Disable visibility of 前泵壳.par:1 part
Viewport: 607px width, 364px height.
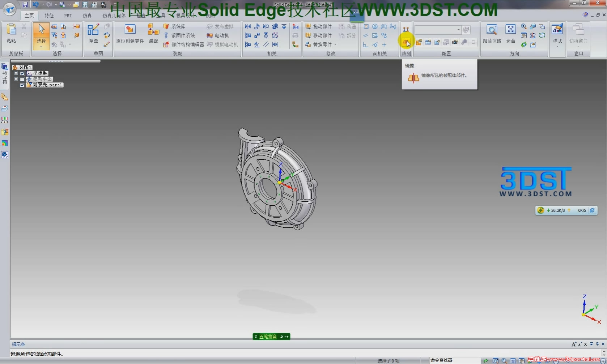click(x=22, y=85)
